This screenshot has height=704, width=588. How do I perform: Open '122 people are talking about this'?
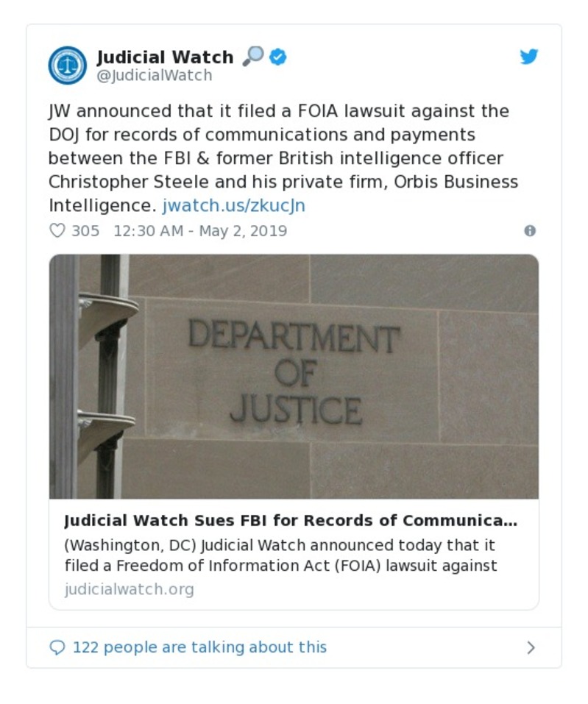199,647
